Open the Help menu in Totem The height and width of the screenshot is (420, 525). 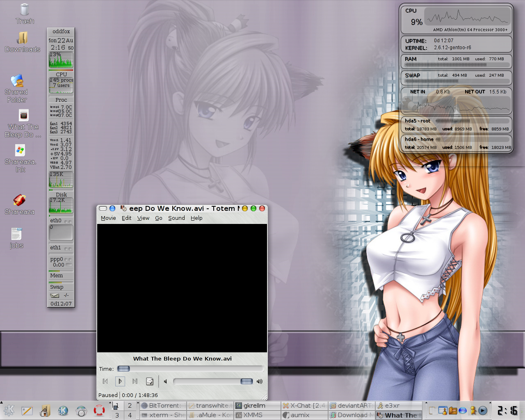pos(196,218)
